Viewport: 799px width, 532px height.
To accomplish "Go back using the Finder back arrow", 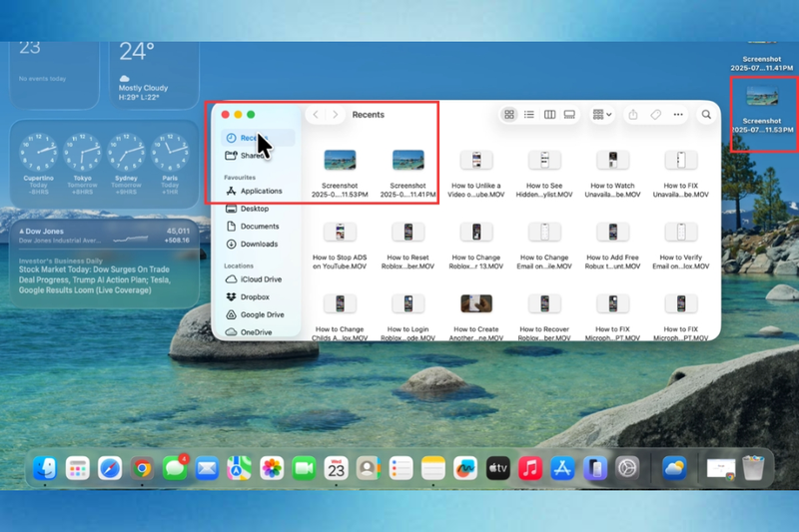I will (x=316, y=115).
